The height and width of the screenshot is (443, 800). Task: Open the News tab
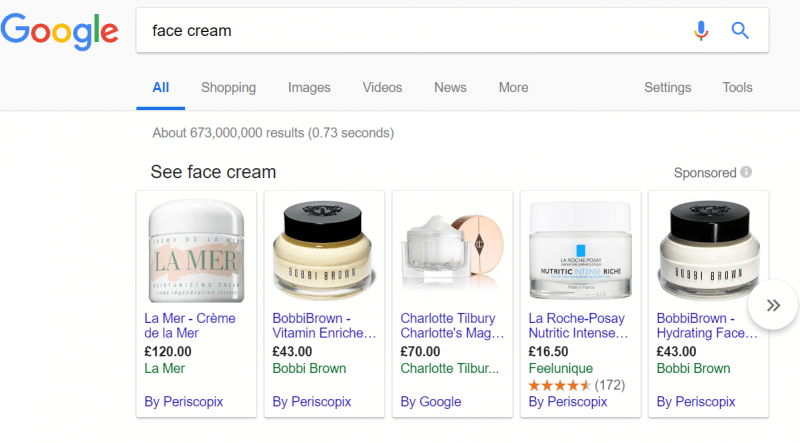(450, 87)
